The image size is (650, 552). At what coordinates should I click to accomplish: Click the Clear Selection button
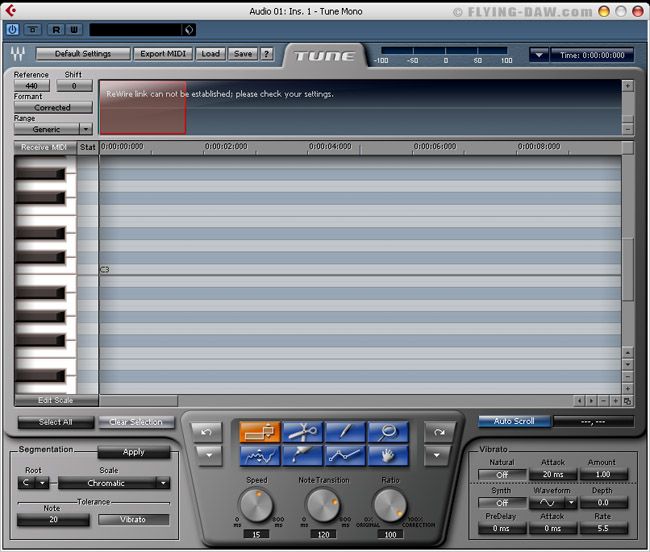coord(136,422)
